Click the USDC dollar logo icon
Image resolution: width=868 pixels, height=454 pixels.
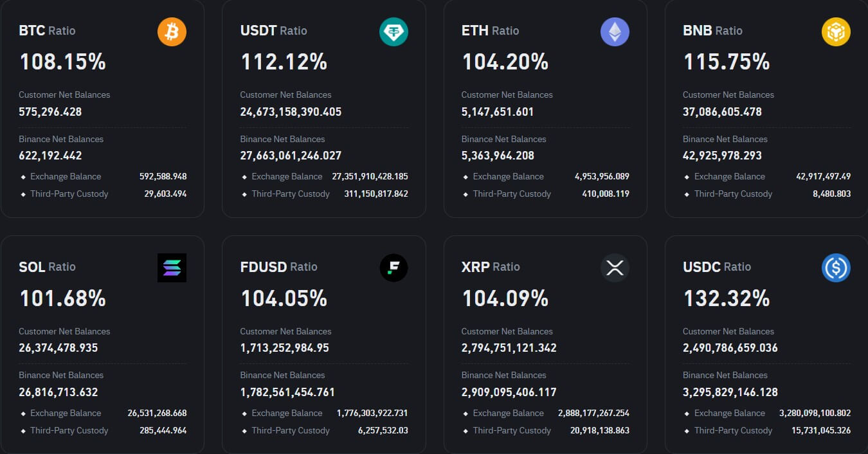pos(836,268)
